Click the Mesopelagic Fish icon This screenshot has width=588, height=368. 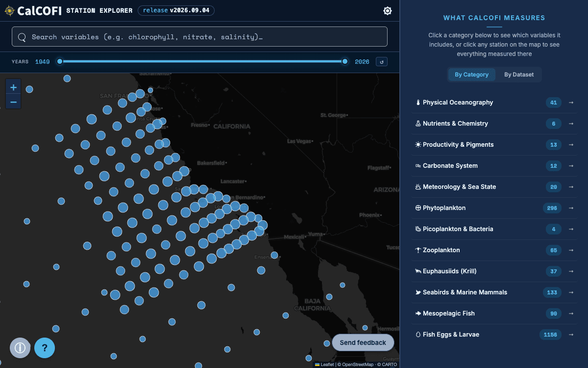click(x=418, y=314)
